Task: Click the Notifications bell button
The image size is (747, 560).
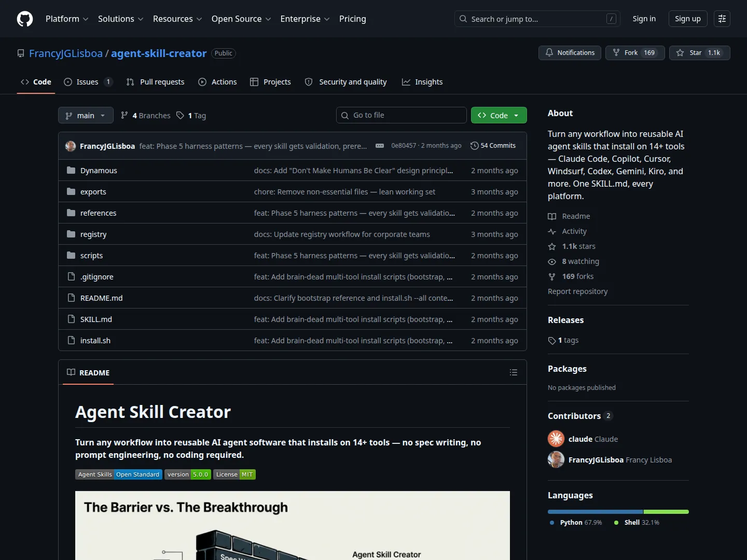Action: [x=570, y=53]
